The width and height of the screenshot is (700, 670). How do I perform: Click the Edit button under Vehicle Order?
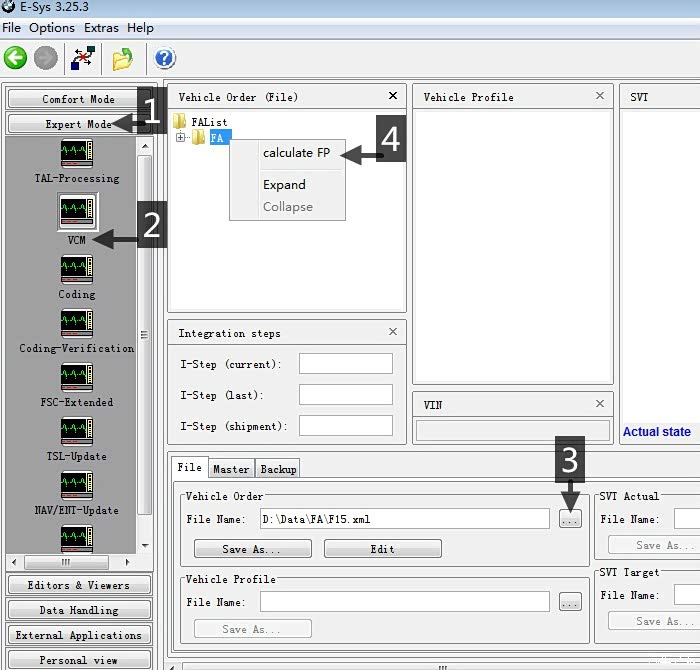click(382, 549)
